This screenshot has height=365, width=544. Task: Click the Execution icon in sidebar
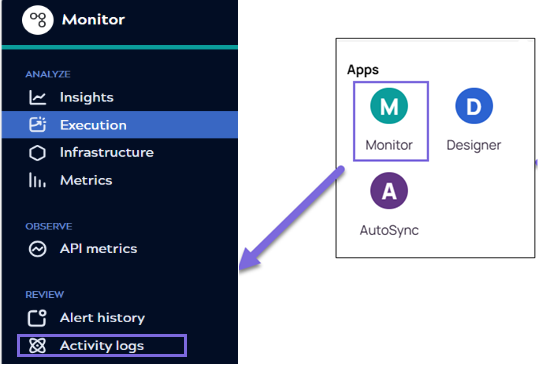point(37,125)
